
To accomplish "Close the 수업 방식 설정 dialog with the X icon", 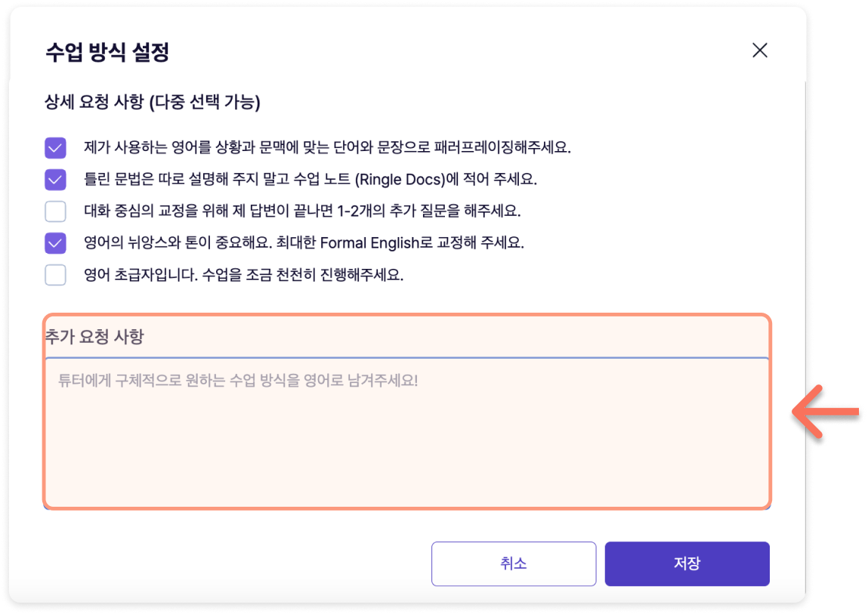I will (759, 51).
